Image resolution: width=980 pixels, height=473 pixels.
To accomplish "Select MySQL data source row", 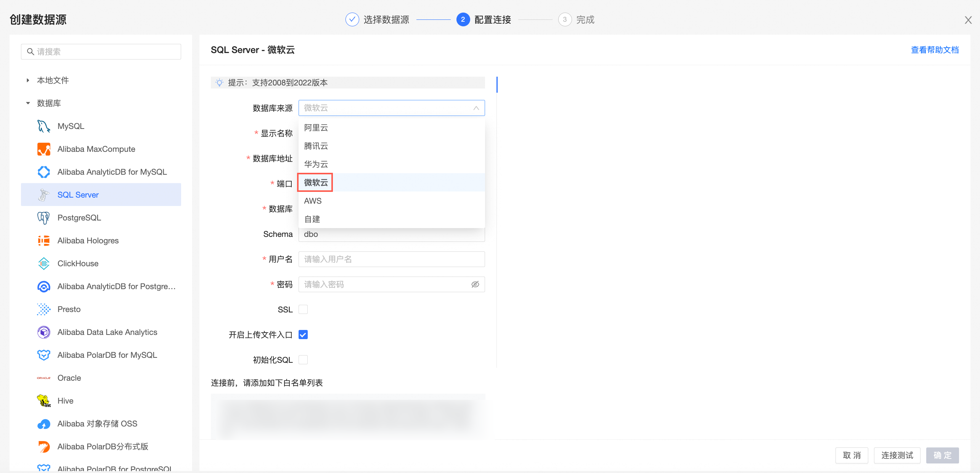I will tap(101, 126).
